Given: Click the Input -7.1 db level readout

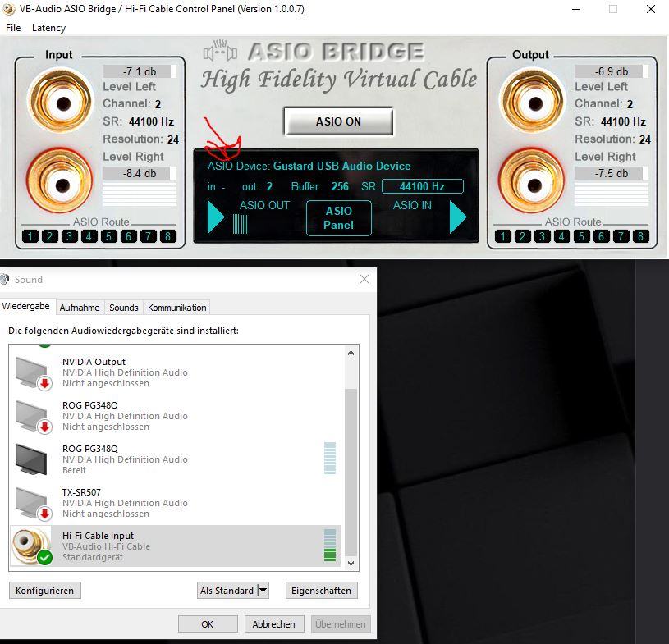Looking at the screenshot, I should [139, 71].
